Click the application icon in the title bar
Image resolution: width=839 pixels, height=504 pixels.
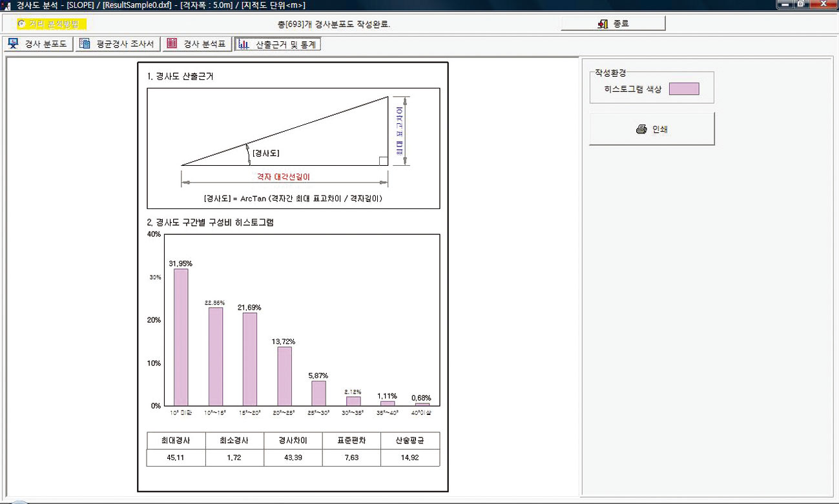tap(7, 5)
